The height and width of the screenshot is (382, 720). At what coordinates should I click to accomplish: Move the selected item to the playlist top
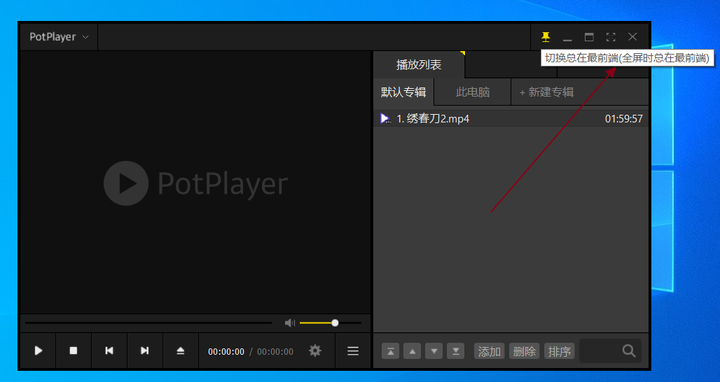(x=390, y=351)
